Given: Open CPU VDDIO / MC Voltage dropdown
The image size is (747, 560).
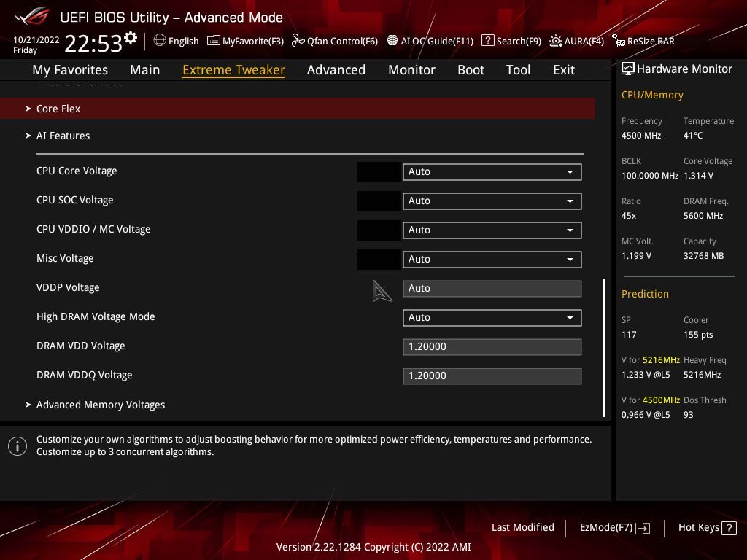Looking at the screenshot, I should (x=492, y=230).
